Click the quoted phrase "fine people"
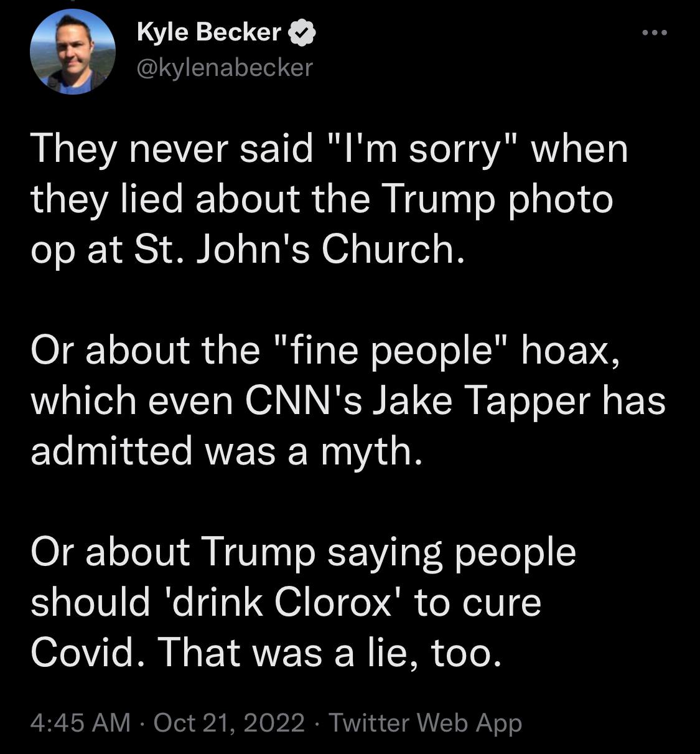The width and height of the screenshot is (700, 754). pos(393,351)
